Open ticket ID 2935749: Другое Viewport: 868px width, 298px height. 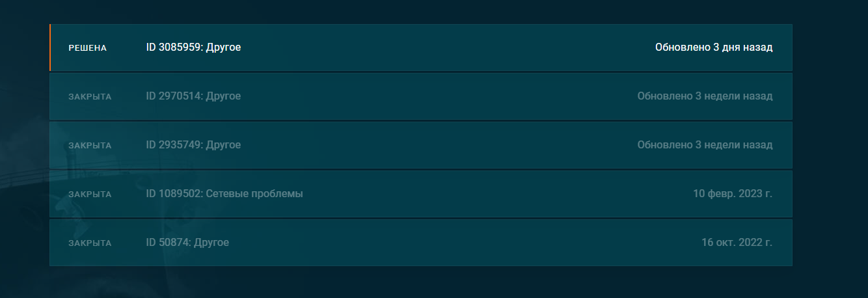point(193,145)
